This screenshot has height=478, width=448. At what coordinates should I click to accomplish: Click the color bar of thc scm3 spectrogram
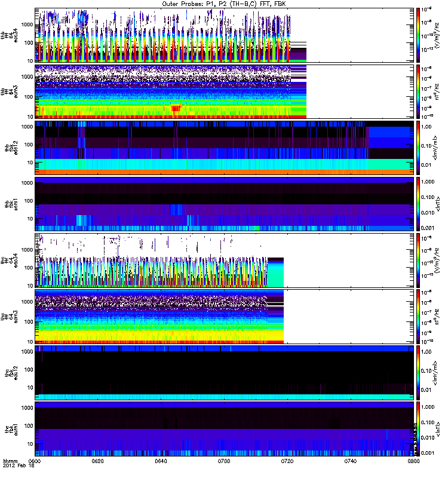point(418,317)
